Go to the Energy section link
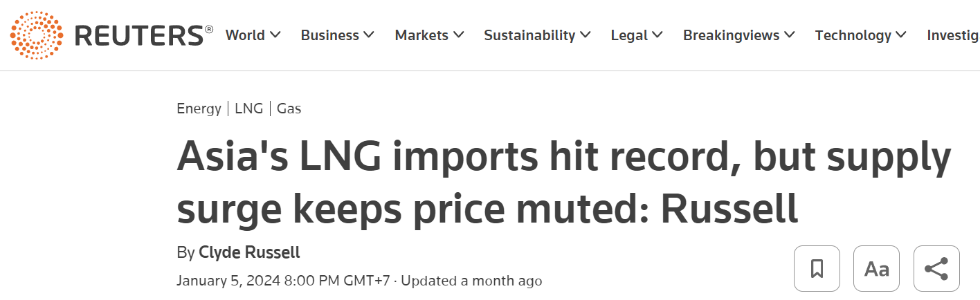The width and height of the screenshot is (980, 300). tap(199, 109)
